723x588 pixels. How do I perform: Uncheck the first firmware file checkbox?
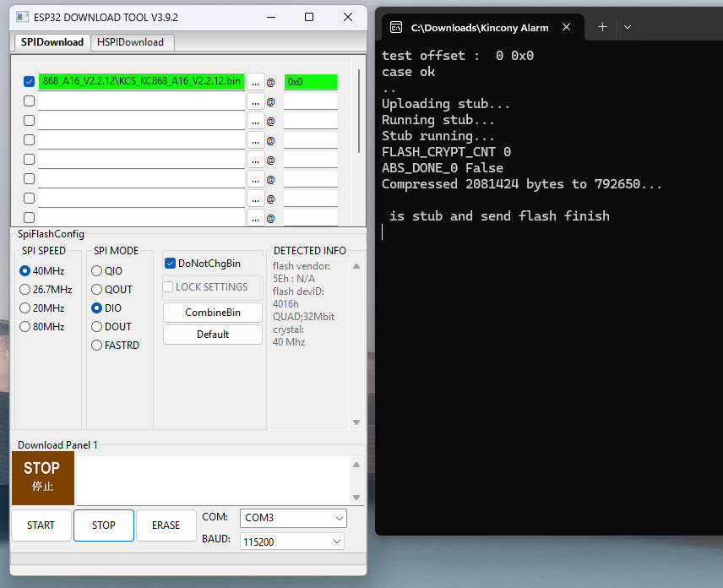[x=29, y=82]
